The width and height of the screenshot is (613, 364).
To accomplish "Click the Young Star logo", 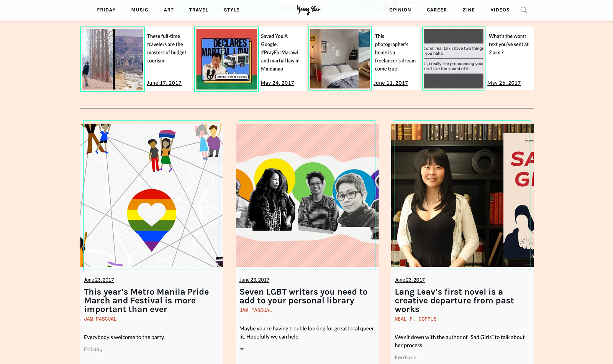I will [308, 10].
